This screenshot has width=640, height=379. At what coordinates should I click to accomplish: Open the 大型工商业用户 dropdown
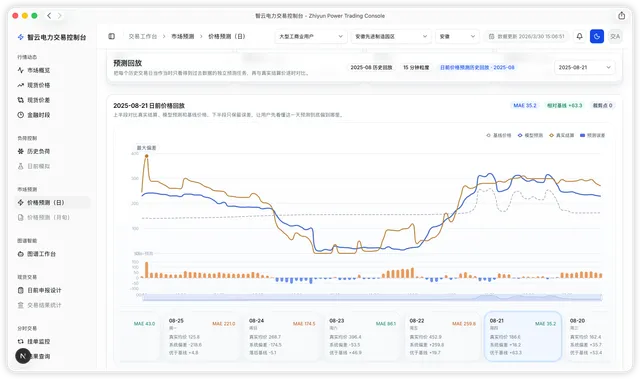(x=311, y=36)
